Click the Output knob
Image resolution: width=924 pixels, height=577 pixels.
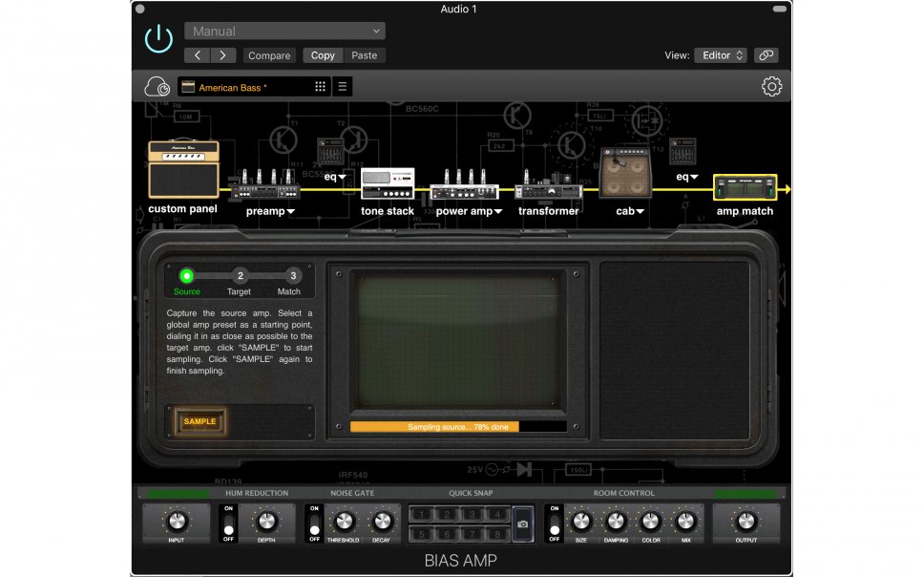click(745, 521)
